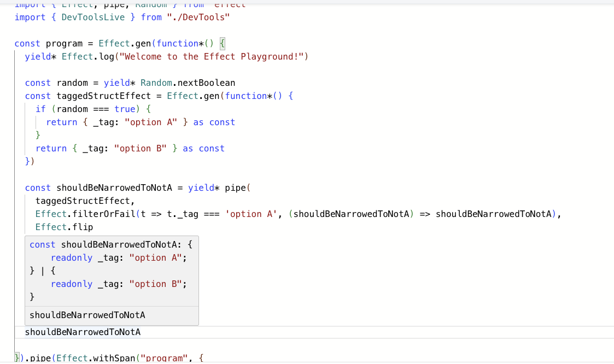Click t._tag in the filterOrFail predicate
614x364 pixels.
pos(183,214)
